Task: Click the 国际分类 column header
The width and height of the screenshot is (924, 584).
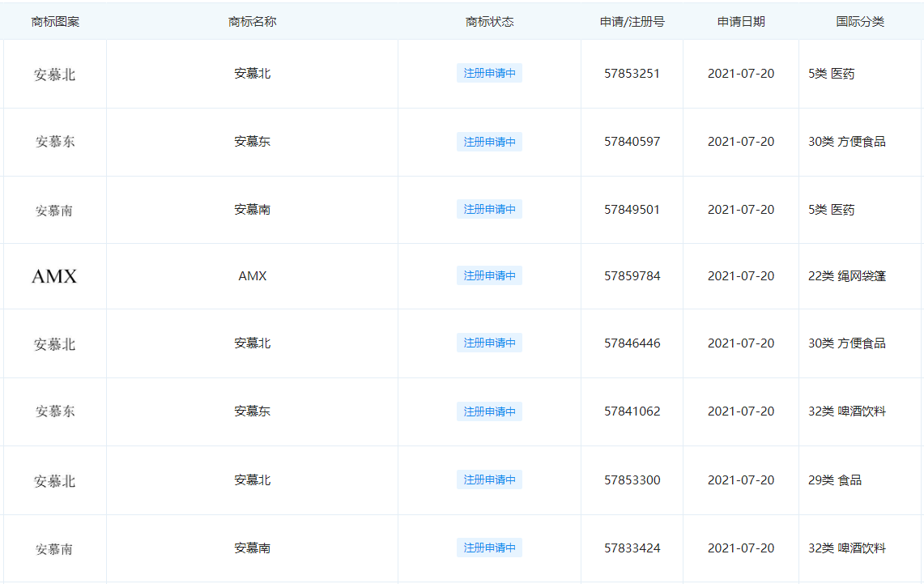Action: 860,22
